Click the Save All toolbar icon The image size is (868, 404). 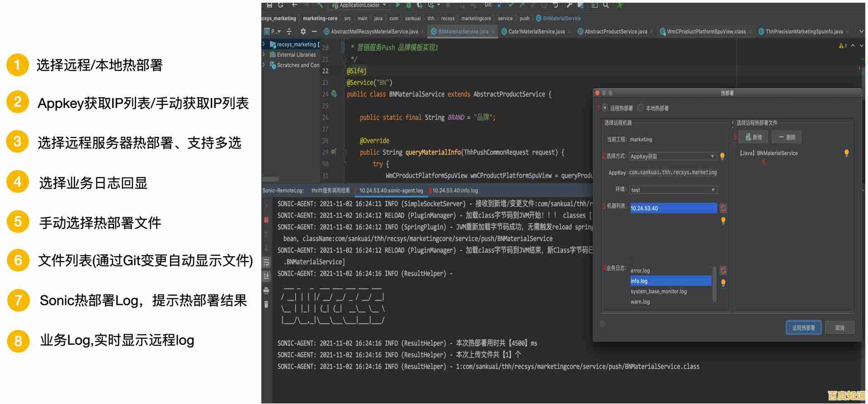click(269, 5)
